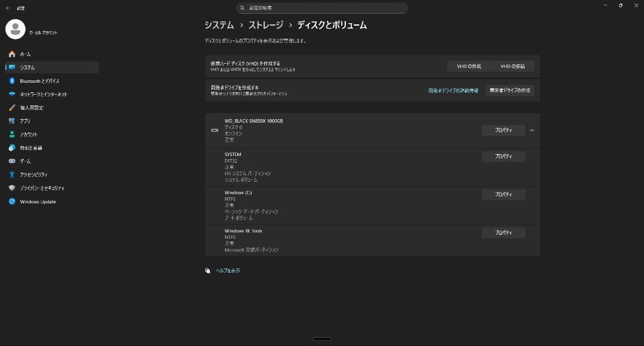Select 個人用設定 menu item

click(52, 107)
